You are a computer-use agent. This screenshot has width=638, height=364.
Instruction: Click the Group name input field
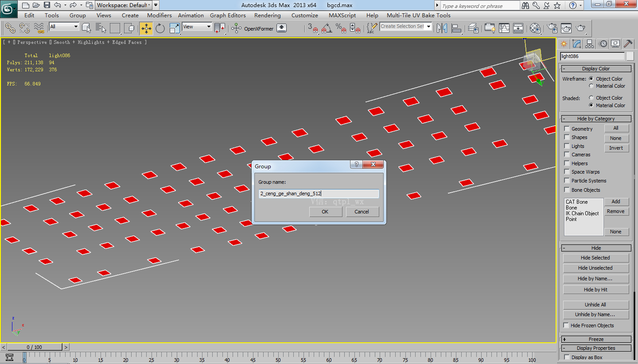[x=319, y=194]
